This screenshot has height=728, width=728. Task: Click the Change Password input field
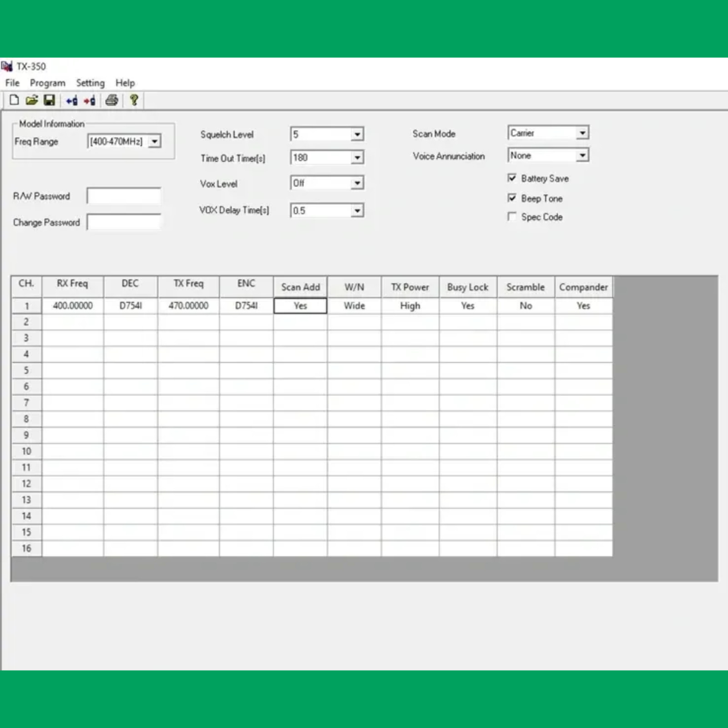click(x=124, y=222)
